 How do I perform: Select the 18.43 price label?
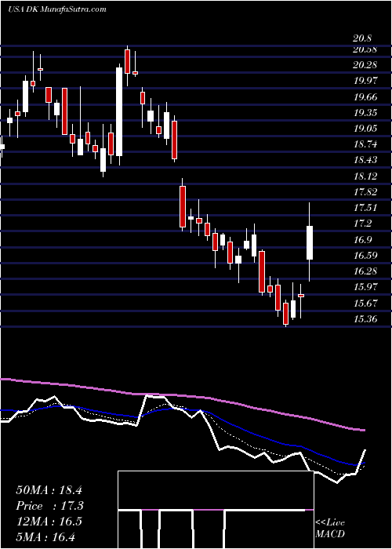[x=365, y=160]
